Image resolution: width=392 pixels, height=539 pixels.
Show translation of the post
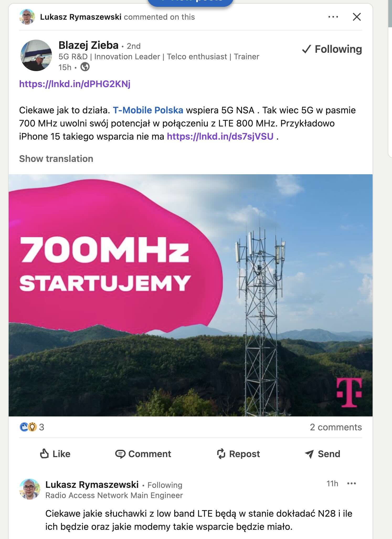pyautogui.click(x=56, y=159)
